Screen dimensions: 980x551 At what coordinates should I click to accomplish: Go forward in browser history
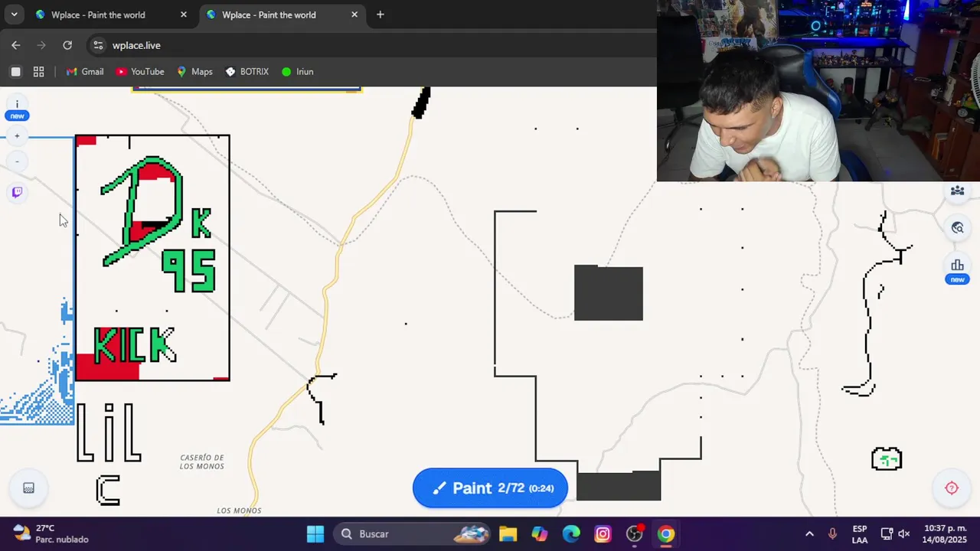pyautogui.click(x=41, y=45)
